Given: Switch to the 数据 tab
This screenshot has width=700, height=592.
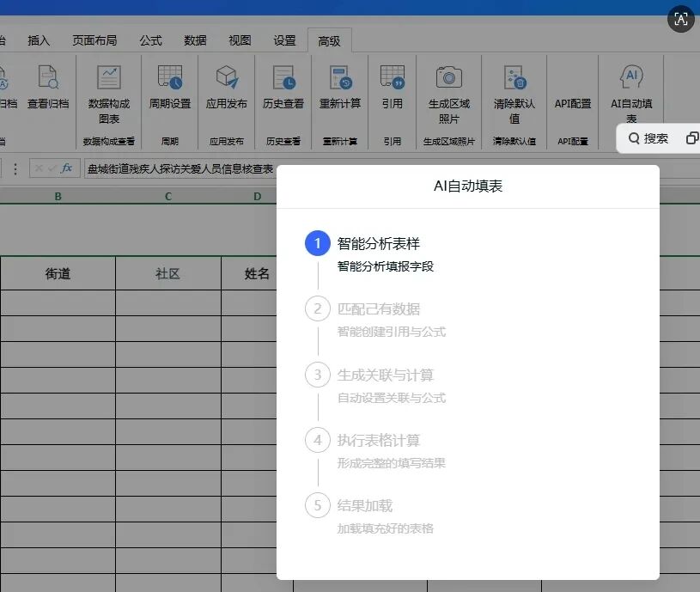Looking at the screenshot, I should pos(195,40).
